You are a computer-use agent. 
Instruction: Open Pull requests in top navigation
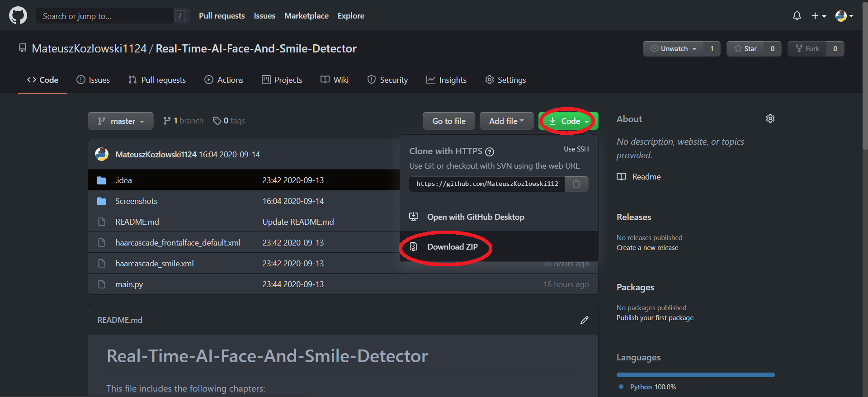click(x=222, y=16)
